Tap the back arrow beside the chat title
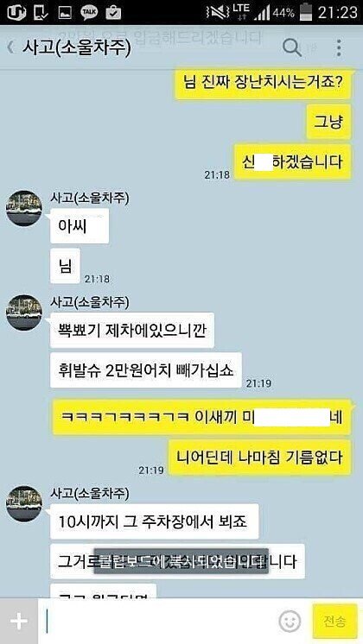This screenshot has height=644, width=363. coord(10,47)
